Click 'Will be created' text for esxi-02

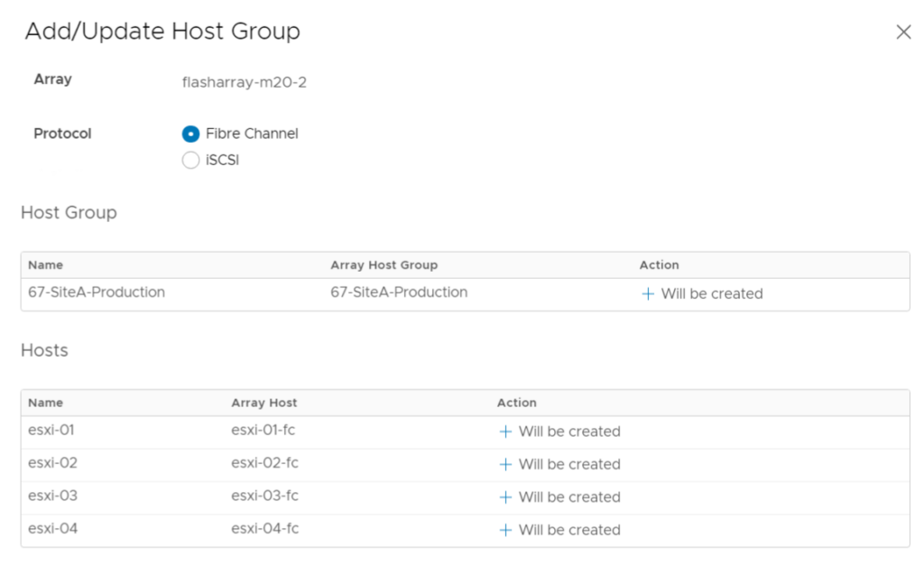pyautogui.click(x=569, y=465)
